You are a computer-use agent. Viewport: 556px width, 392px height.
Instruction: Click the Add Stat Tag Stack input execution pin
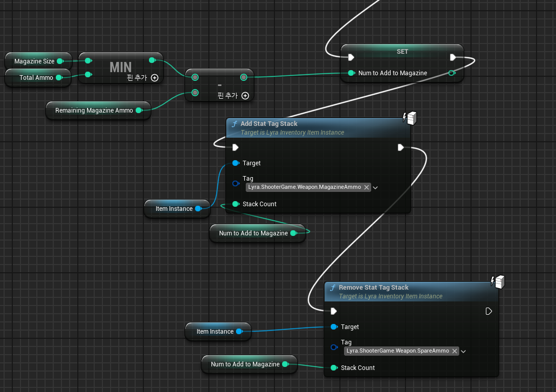point(236,147)
